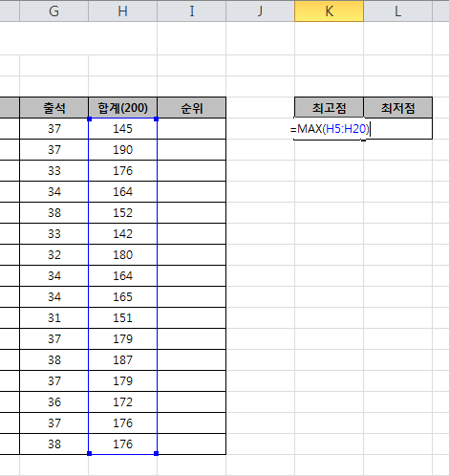Select the total cell showing 190
The height and width of the screenshot is (476, 449).
[x=122, y=150]
